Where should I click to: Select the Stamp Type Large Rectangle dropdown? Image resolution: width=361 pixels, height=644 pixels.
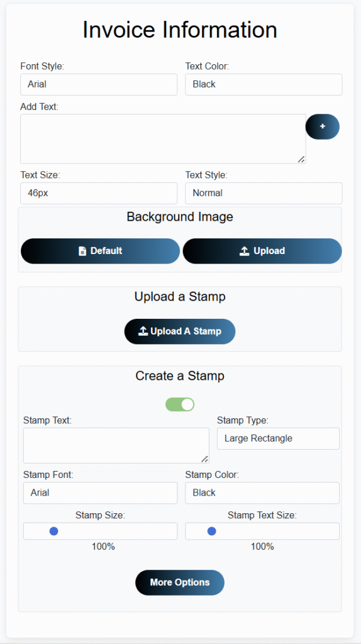point(278,438)
